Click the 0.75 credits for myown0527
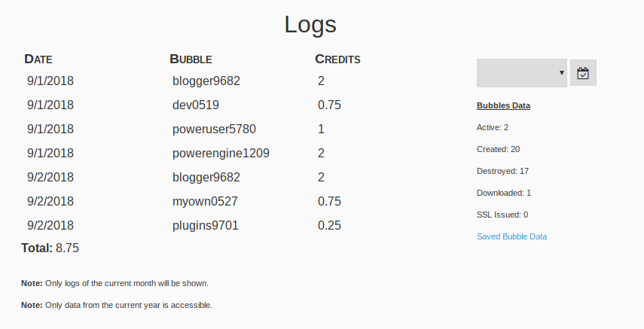This screenshot has height=329, width=644. (x=329, y=201)
